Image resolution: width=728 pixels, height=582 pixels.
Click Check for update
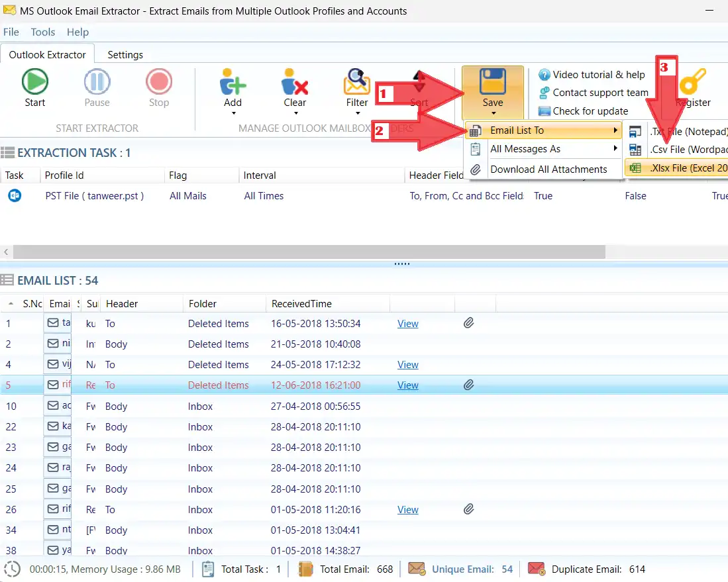pos(583,111)
